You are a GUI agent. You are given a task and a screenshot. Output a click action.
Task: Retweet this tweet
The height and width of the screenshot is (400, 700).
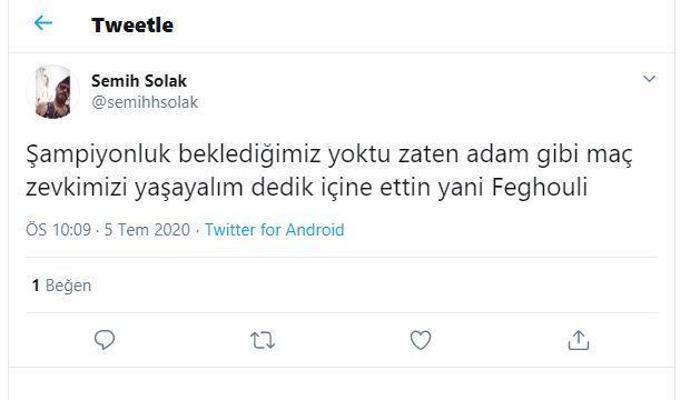(262, 341)
